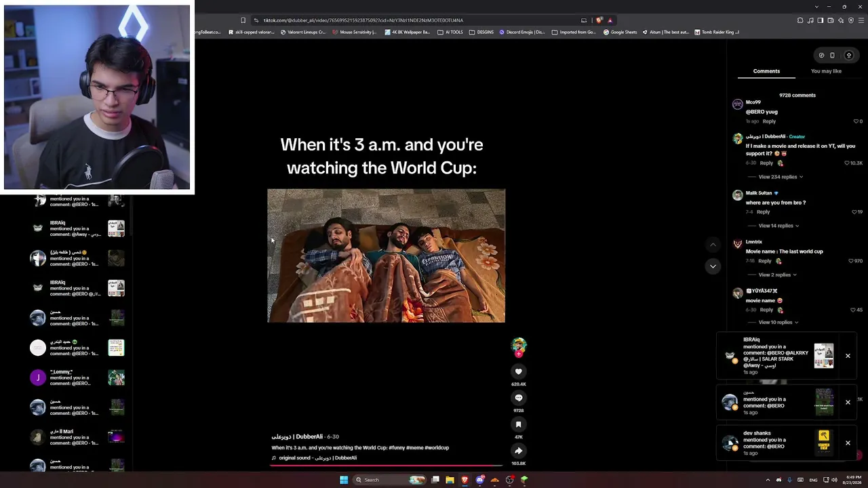The height and width of the screenshot is (488, 868).
Task: Click the 9728 comments count heading
Action: coord(797,96)
